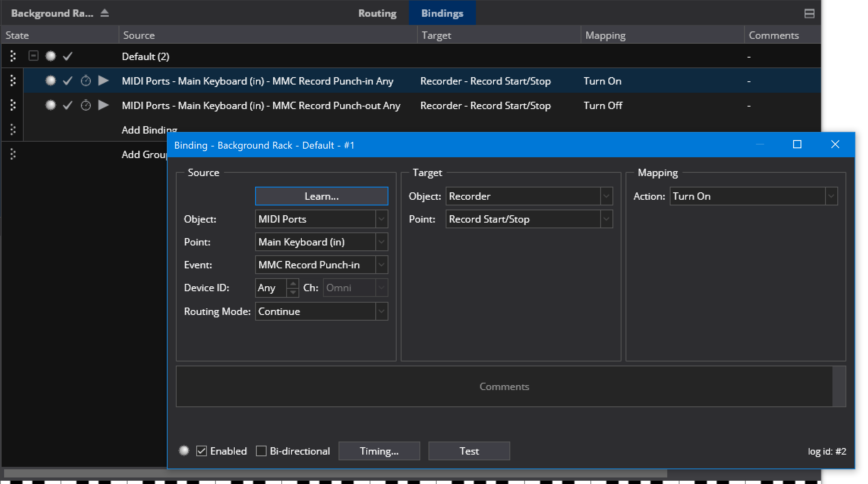Click drag handle of Punch-out binding row
868x484 pixels.
(x=13, y=105)
